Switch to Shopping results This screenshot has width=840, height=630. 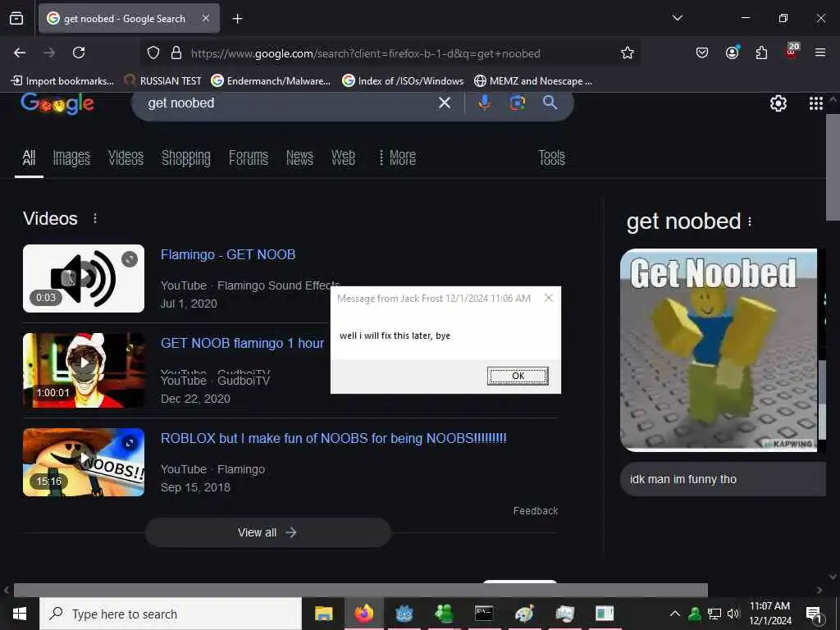(x=186, y=157)
